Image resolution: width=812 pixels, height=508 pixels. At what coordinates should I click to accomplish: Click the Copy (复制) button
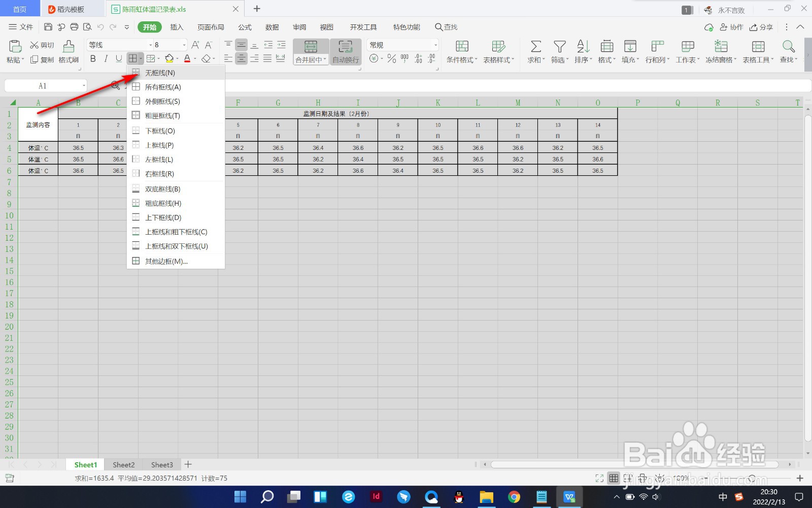point(42,59)
